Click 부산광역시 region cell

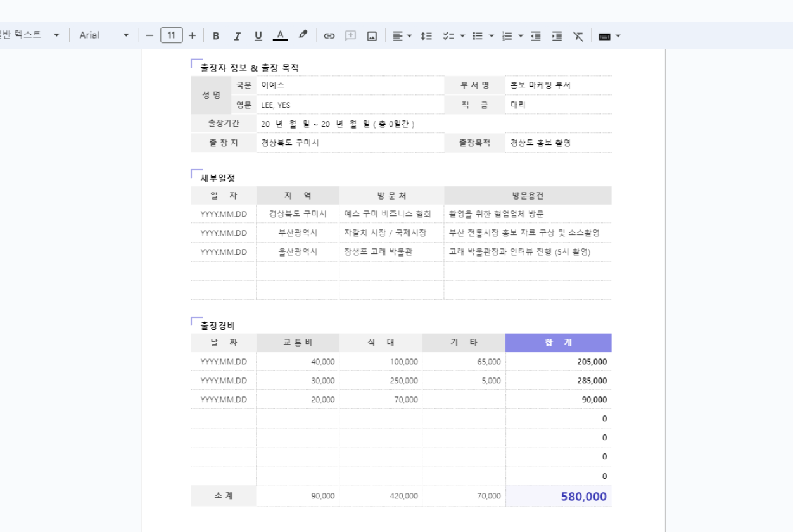tap(298, 232)
